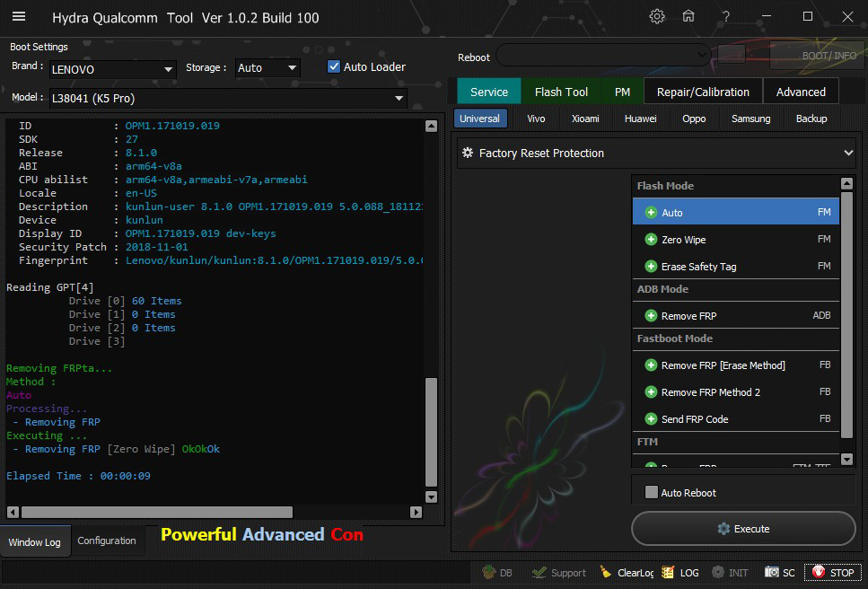Open the Brand dropdown showing LENOVO
This screenshot has height=589, width=868.
coord(112,69)
